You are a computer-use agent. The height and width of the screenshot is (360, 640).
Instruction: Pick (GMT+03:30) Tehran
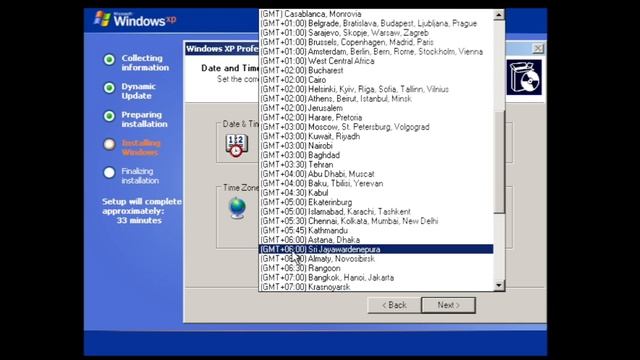[x=376, y=164]
